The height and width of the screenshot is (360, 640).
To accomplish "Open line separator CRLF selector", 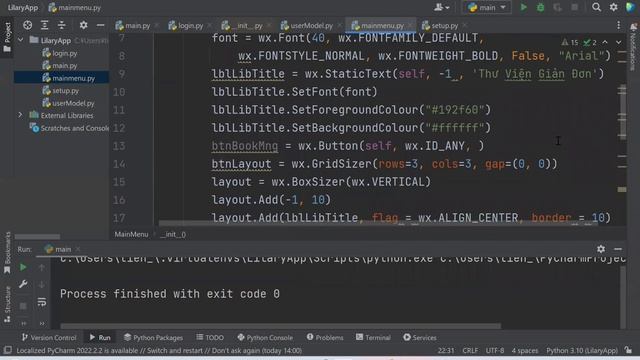I will click(x=470, y=350).
